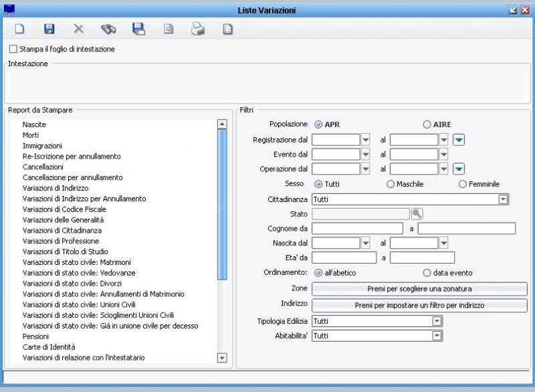Click the print preview icon
Screen dimensions: 535x392
169,29
